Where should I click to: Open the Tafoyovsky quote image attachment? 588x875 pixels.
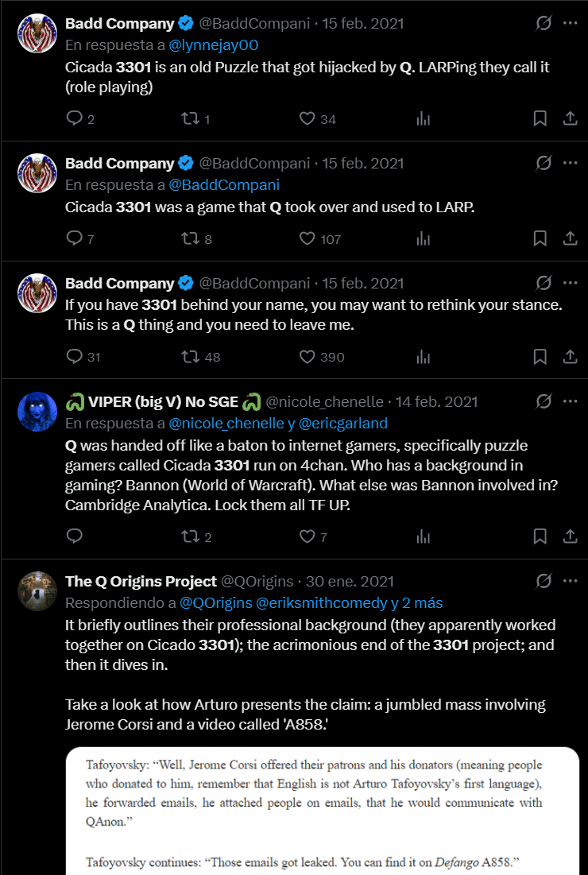pyautogui.click(x=322, y=811)
